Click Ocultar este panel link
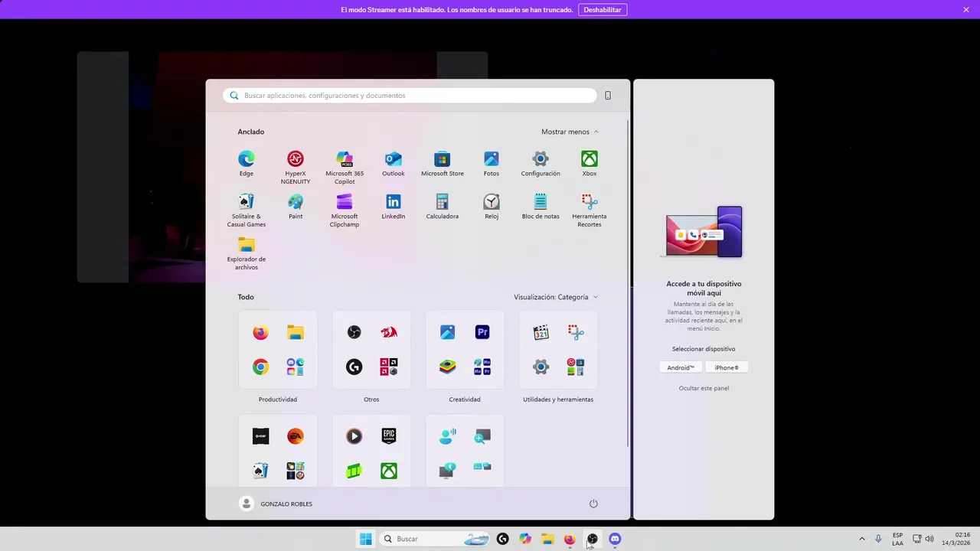This screenshot has height=551, width=980. [x=704, y=388]
